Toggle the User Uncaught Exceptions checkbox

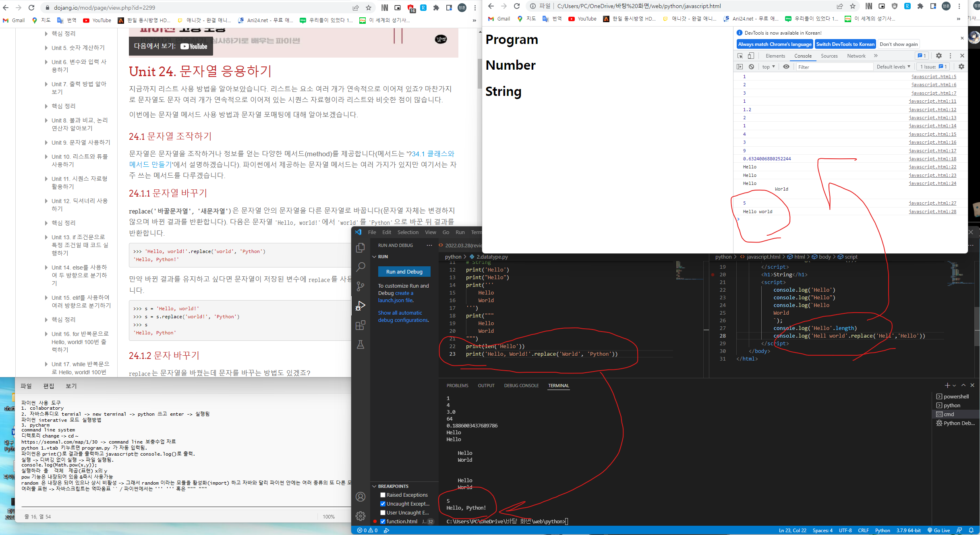pyautogui.click(x=383, y=512)
